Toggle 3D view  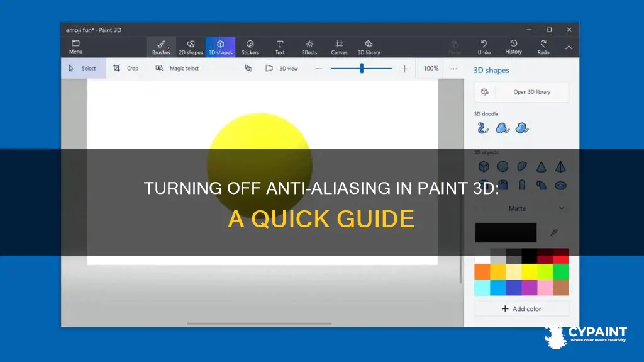(282, 68)
